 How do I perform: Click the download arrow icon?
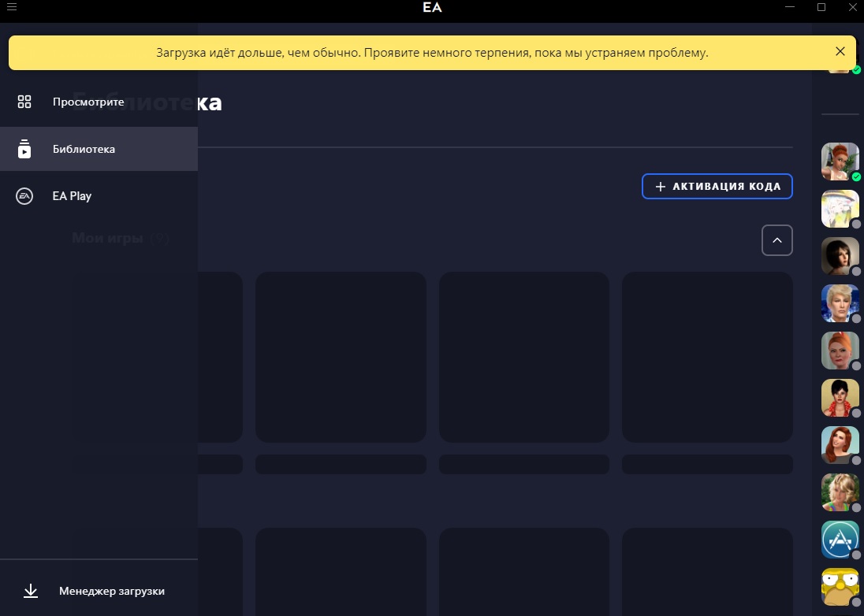[31, 591]
